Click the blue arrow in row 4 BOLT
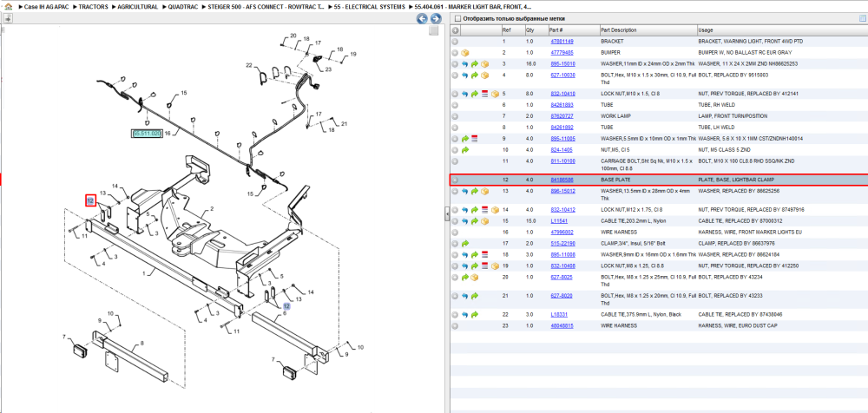The image size is (868, 413). [465, 75]
